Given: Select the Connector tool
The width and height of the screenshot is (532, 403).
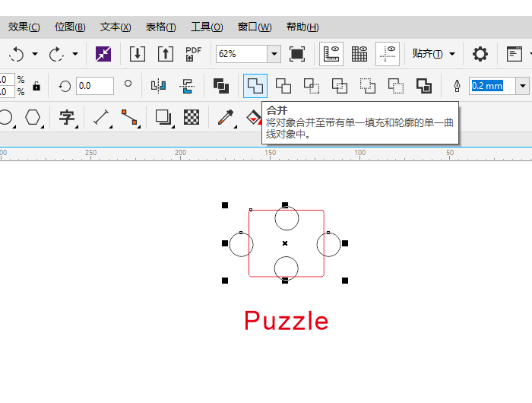Looking at the screenshot, I should click(x=129, y=117).
